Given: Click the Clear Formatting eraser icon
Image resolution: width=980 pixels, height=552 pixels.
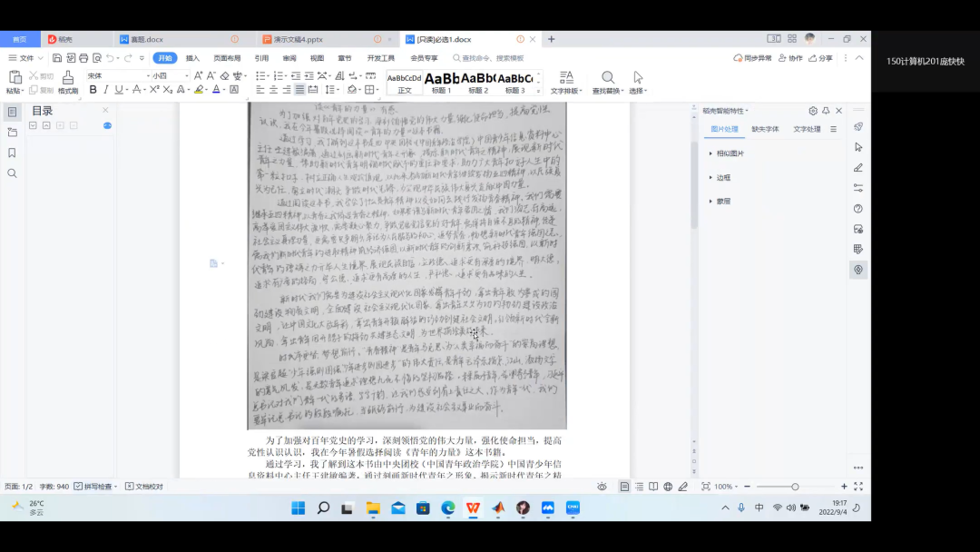Looking at the screenshot, I should (224, 75).
